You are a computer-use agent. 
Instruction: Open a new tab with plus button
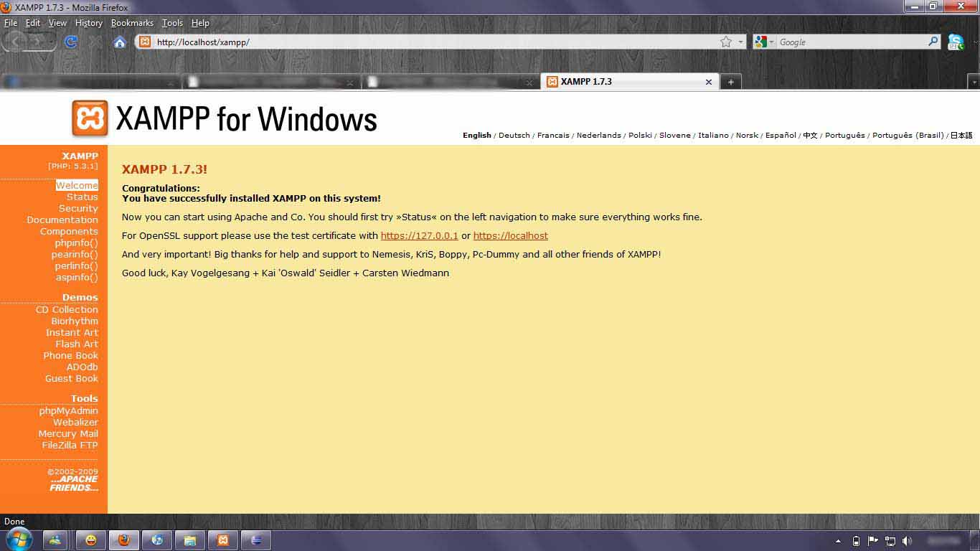pos(730,82)
